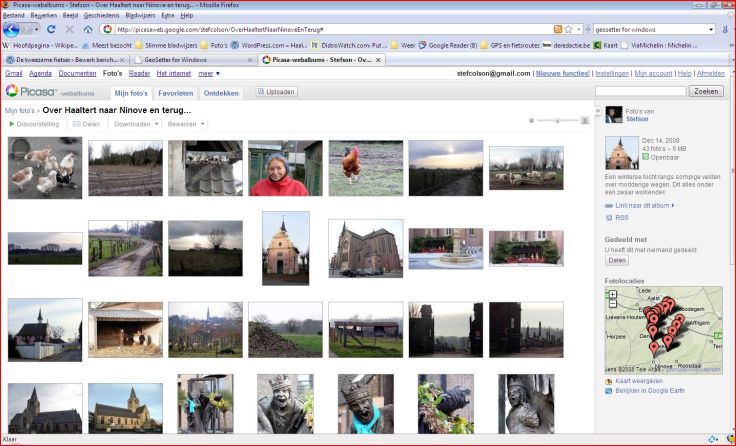Click the Delen button under Gedeeld met

[617, 261]
